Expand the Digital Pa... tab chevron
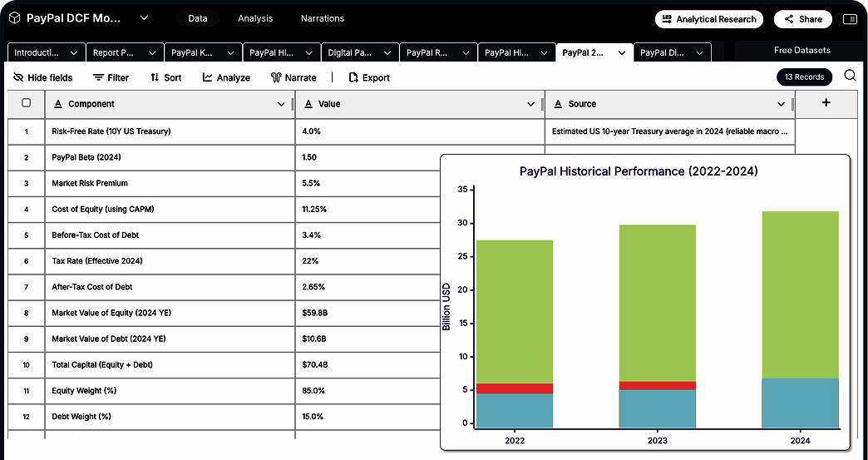The width and height of the screenshot is (868, 460). (387, 52)
